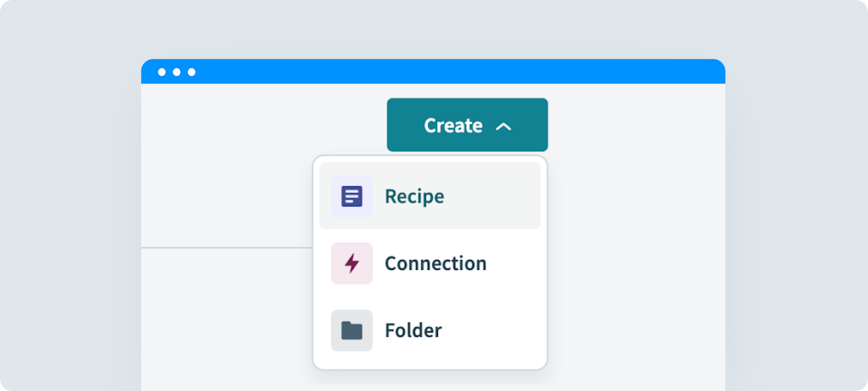Click the gray Folder icon

(352, 330)
